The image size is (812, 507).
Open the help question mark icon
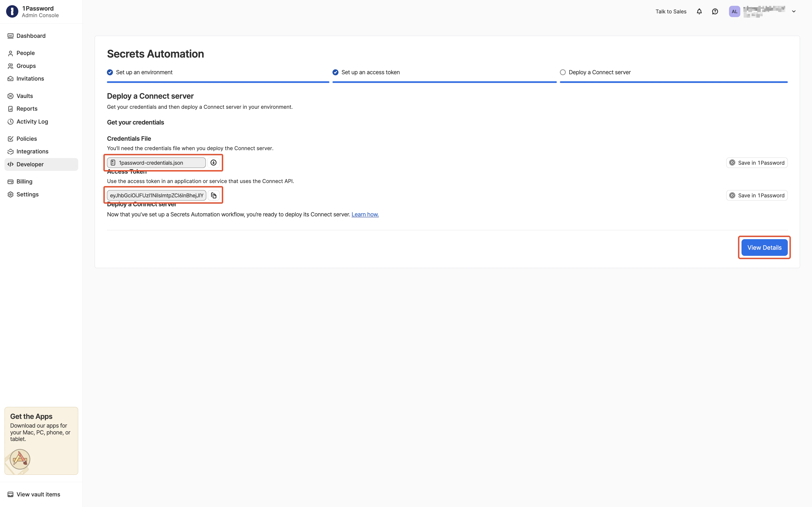click(715, 12)
